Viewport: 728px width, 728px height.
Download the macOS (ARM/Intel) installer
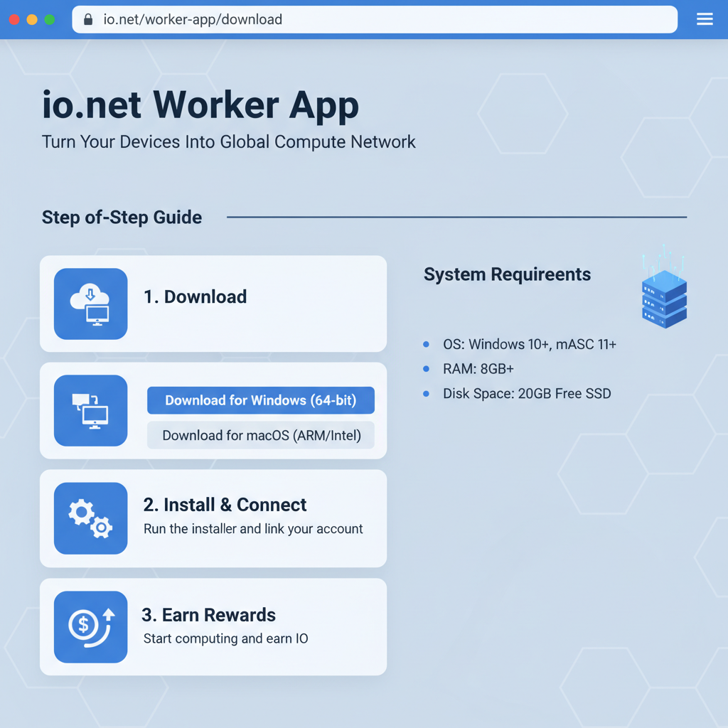(x=261, y=435)
